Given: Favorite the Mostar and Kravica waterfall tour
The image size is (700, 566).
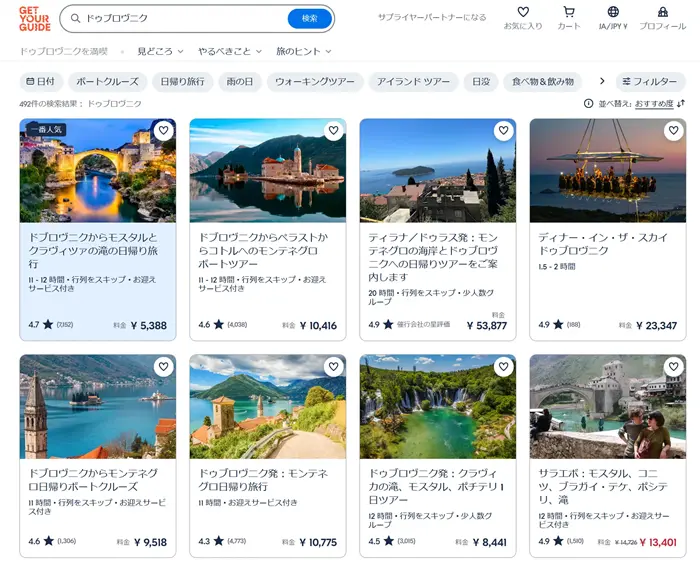Looking at the screenshot, I should [x=163, y=131].
